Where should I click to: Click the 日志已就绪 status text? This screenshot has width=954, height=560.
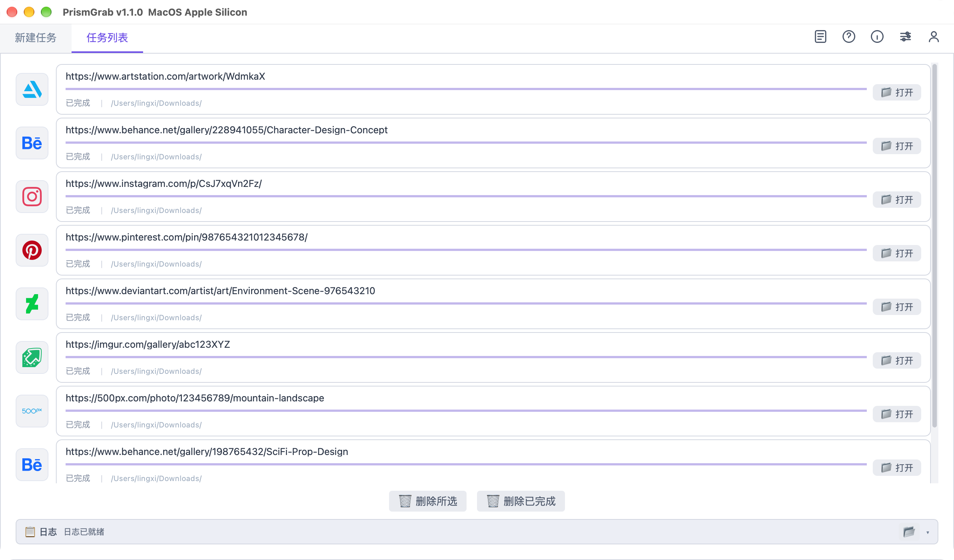[84, 532]
